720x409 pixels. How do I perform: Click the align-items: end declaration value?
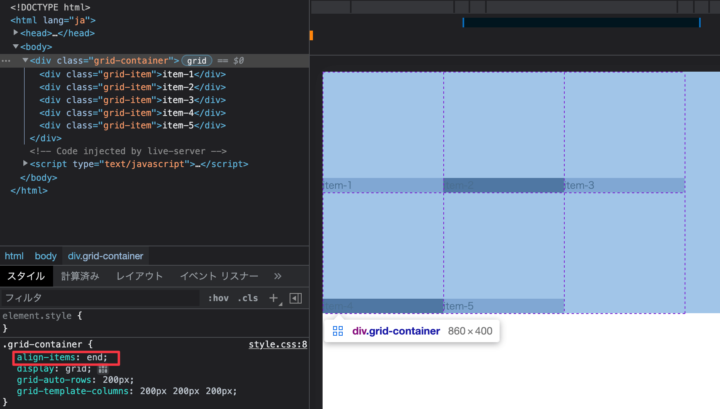96,357
